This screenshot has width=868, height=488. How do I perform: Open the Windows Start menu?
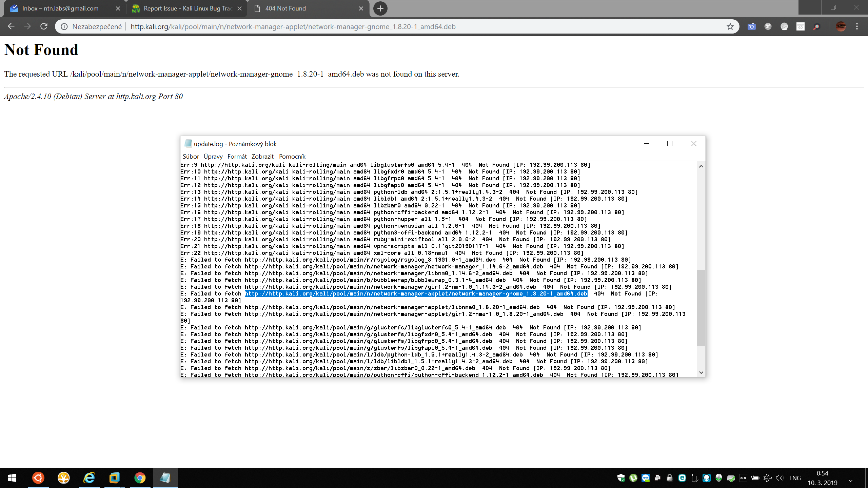(x=12, y=478)
